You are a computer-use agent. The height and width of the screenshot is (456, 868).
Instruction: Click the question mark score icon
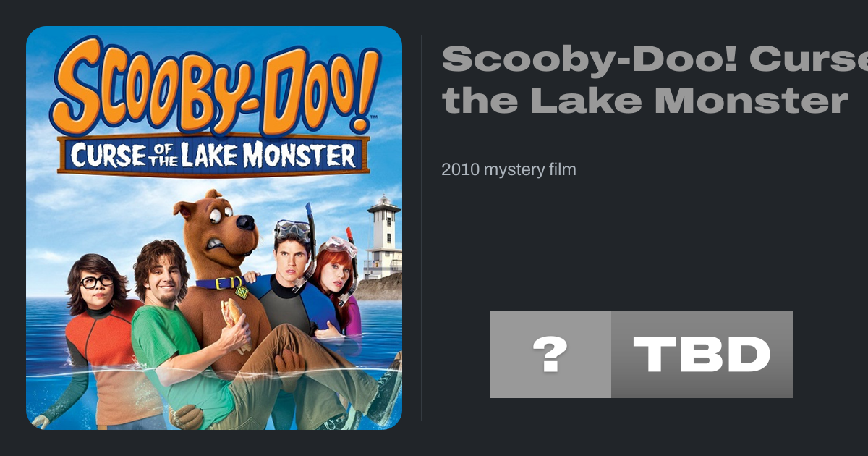pyautogui.click(x=550, y=355)
